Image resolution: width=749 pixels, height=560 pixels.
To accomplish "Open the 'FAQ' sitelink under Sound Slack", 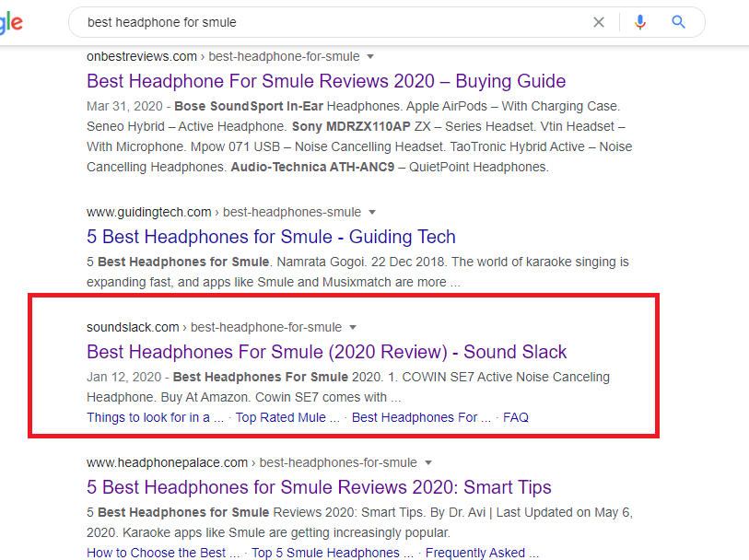I will pos(515,418).
